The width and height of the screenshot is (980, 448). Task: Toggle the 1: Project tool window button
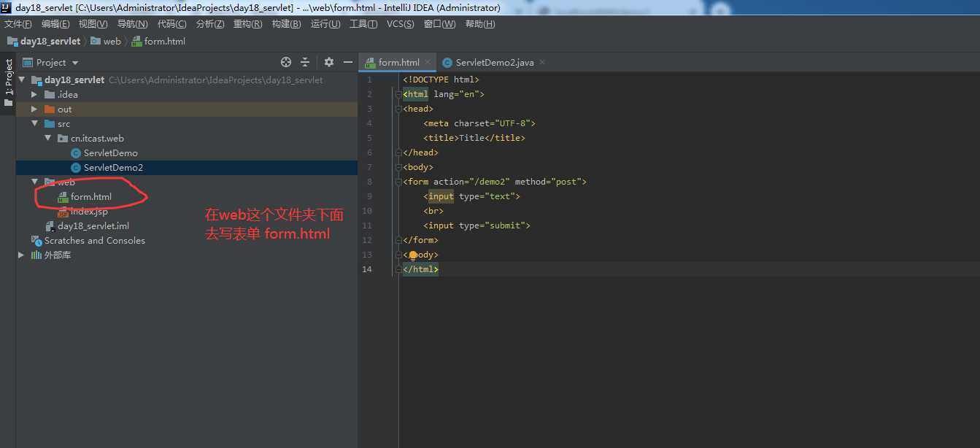click(8, 82)
